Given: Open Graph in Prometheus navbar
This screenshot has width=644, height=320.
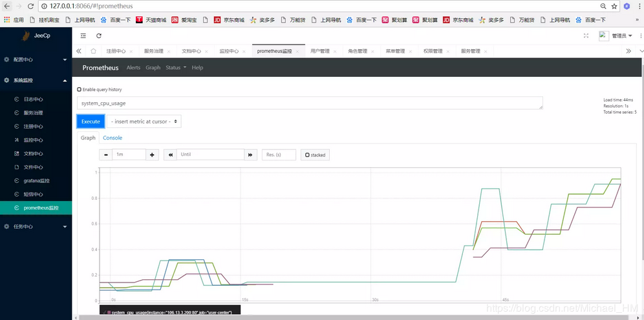Looking at the screenshot, I should 153,68.
